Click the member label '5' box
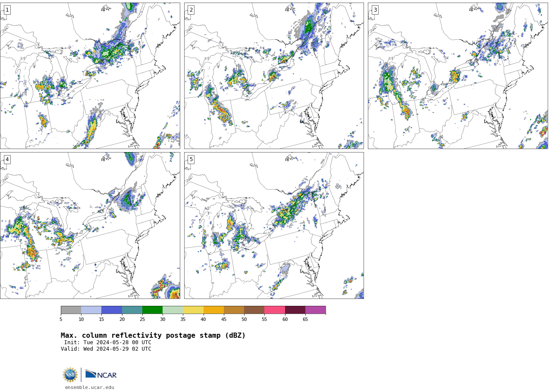Image resolution: width=552 pixels, height=392 pixels. point(191,159)
